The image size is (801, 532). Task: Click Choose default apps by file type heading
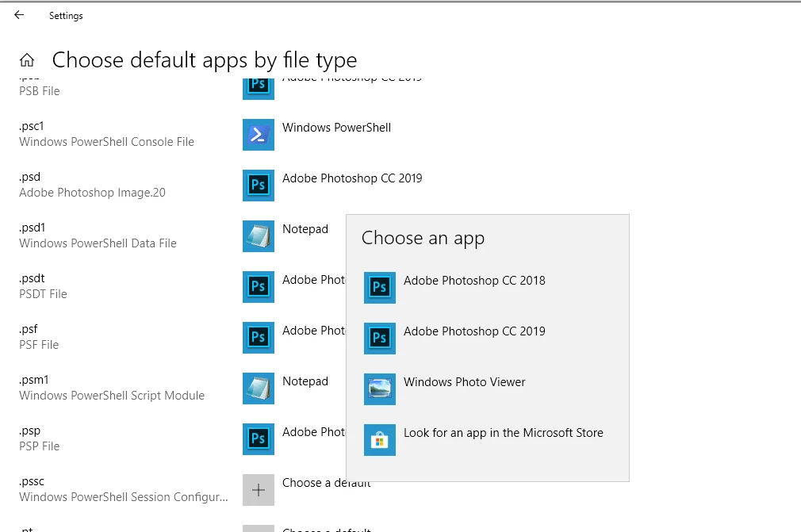click(205, 60)
